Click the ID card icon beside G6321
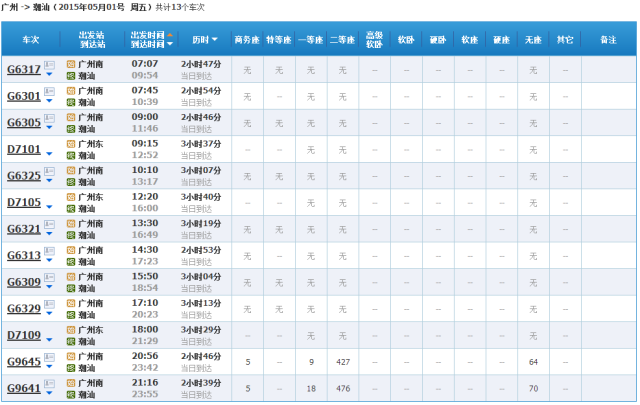 (x=49, y=223)
